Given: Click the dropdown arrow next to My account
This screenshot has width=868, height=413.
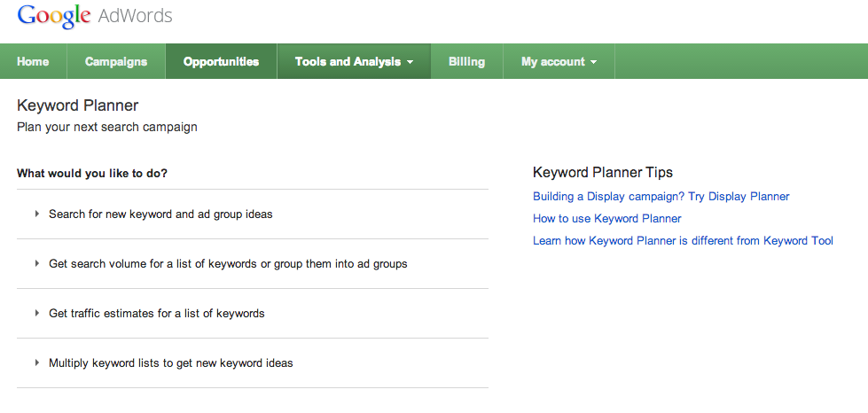Looking at the screenshot, I should [593, 63].
